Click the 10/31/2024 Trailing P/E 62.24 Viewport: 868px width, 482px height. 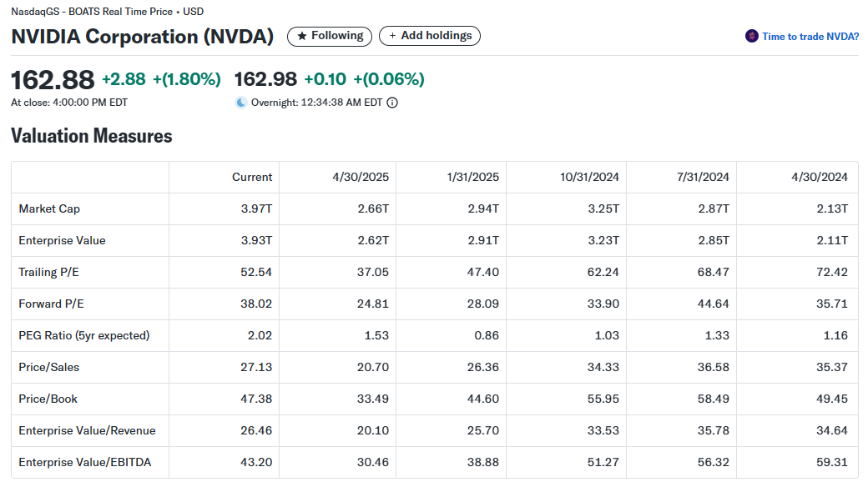tap(603, 272)
